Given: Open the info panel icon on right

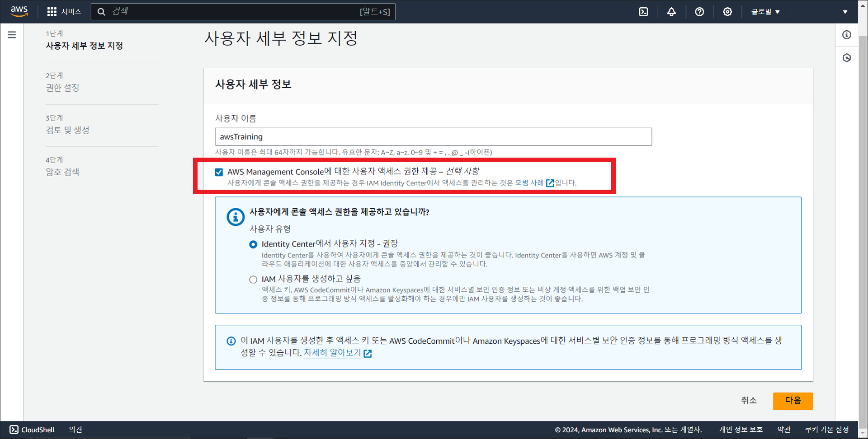Looking at the screenshot, I should click(847, 35).
